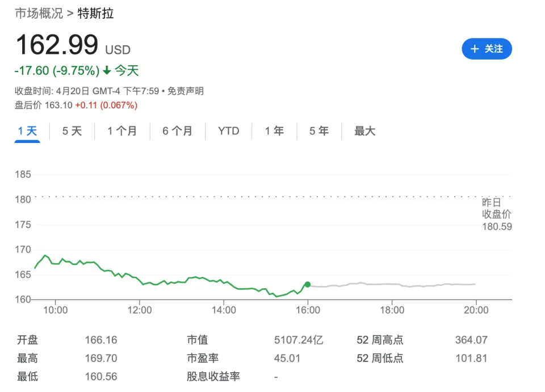This screenshot has height=392, width=545.
Task: Click the 关注 follow button
Action: 487,49
